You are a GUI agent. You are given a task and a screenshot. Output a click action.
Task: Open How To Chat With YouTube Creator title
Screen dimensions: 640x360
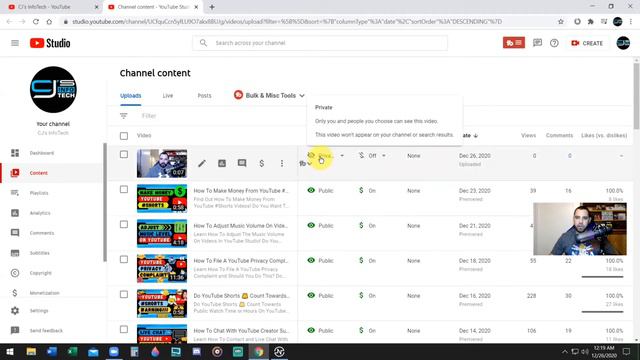tap(241, 331)
